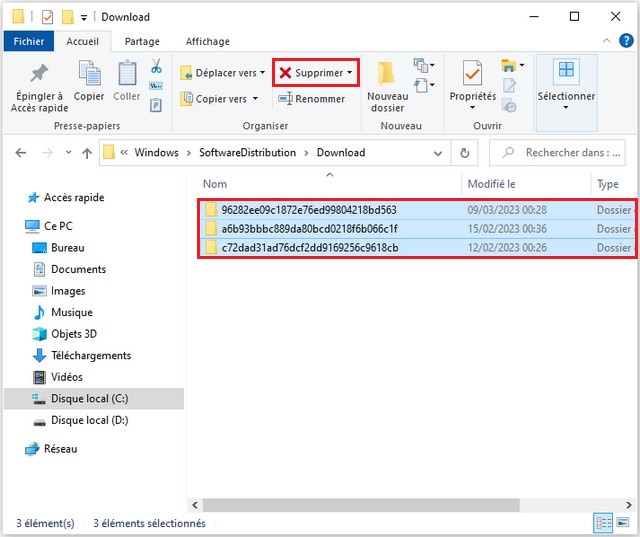Click the Paste shortcut icon
The image size is (640, 537).
click(x=156, y=105)
